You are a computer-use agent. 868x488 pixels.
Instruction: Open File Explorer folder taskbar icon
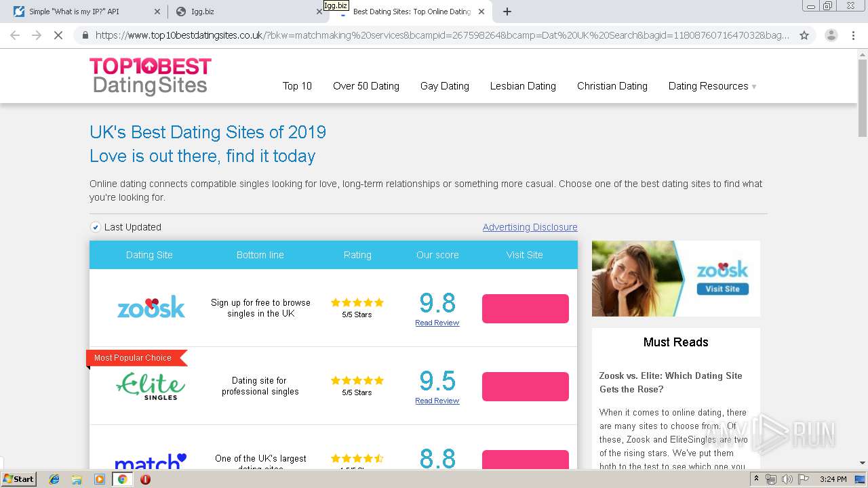(77, 479)
